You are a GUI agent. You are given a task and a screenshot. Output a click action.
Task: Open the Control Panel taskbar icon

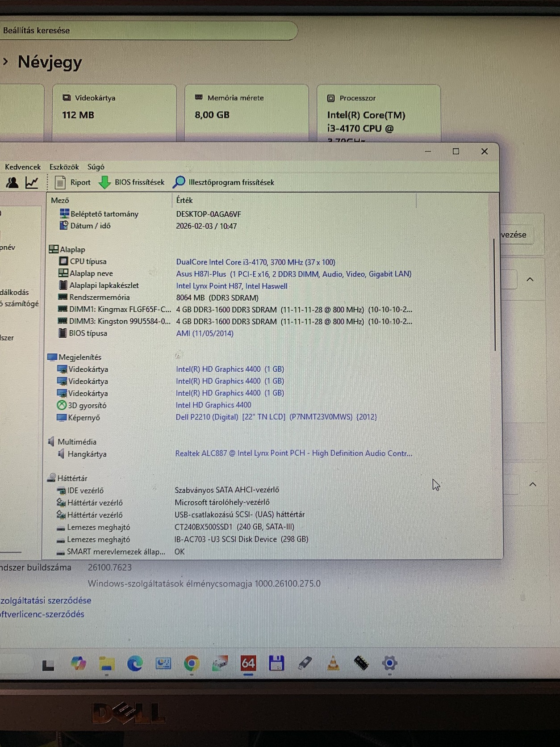(163, 663)
